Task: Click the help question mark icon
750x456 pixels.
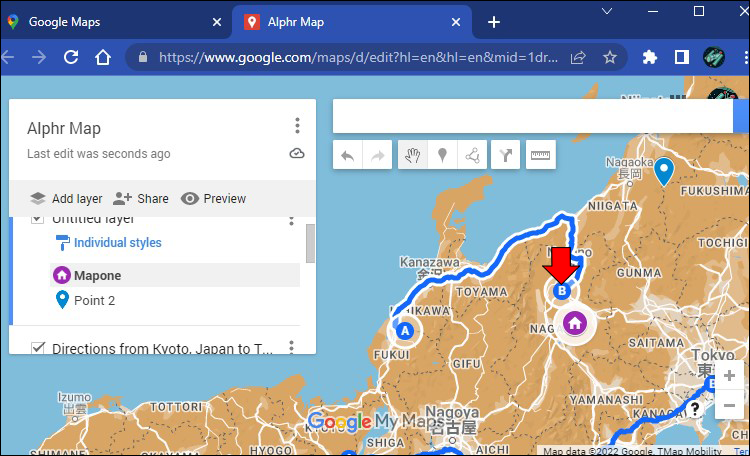Action: point(695,409)
